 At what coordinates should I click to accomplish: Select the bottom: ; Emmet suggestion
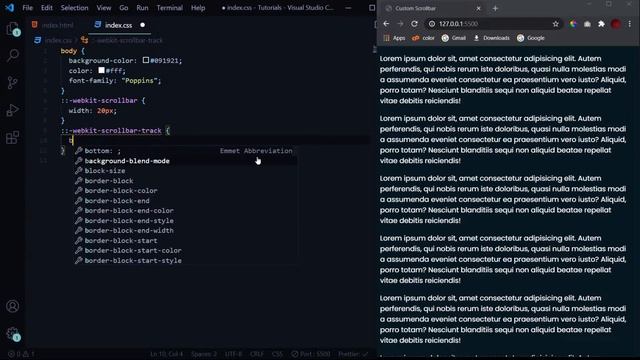point(186,151)
